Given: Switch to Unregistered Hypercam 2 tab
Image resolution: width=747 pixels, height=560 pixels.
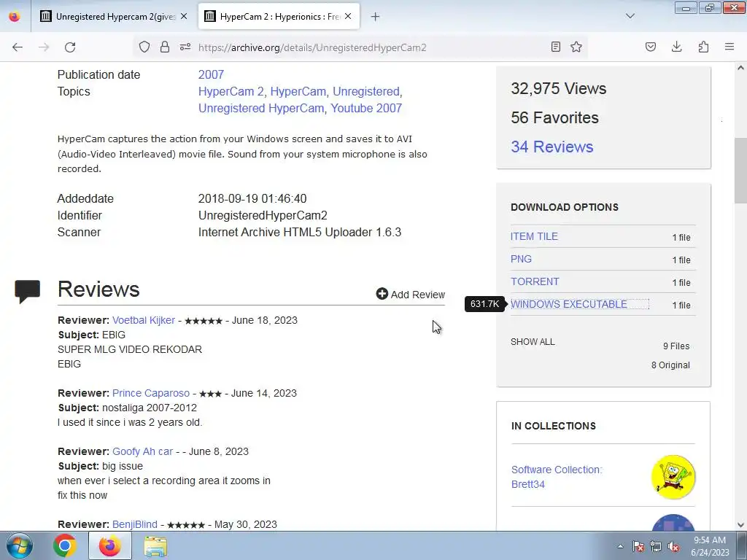Looking at the screenshot, I should pos(113,17).
